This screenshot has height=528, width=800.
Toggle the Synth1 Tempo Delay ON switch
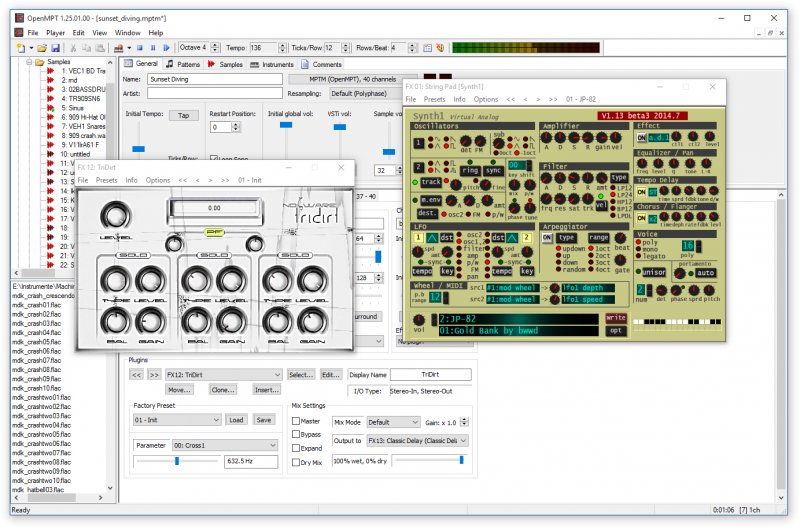(x=641, y=192)
